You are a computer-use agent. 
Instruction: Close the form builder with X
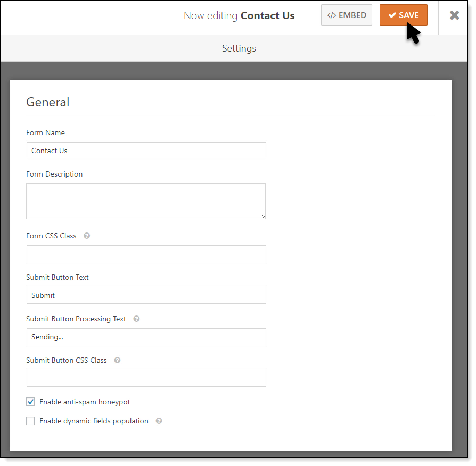tap(454, 15)
